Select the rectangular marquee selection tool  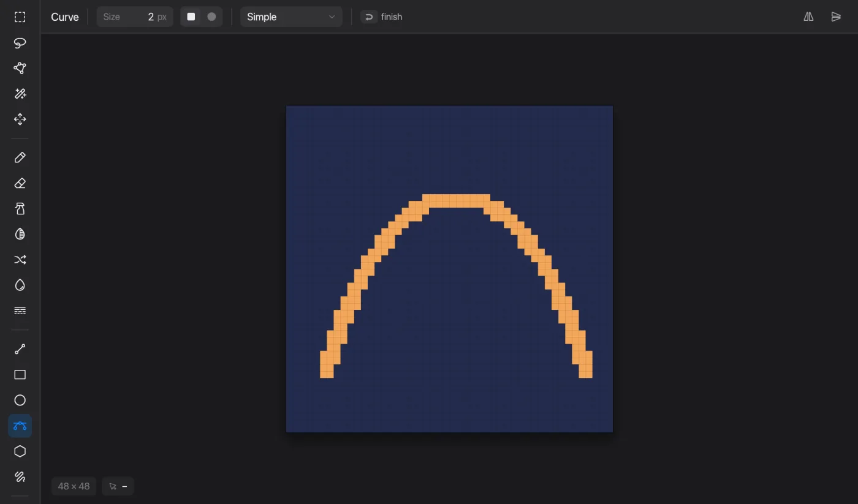pos(20,17)
